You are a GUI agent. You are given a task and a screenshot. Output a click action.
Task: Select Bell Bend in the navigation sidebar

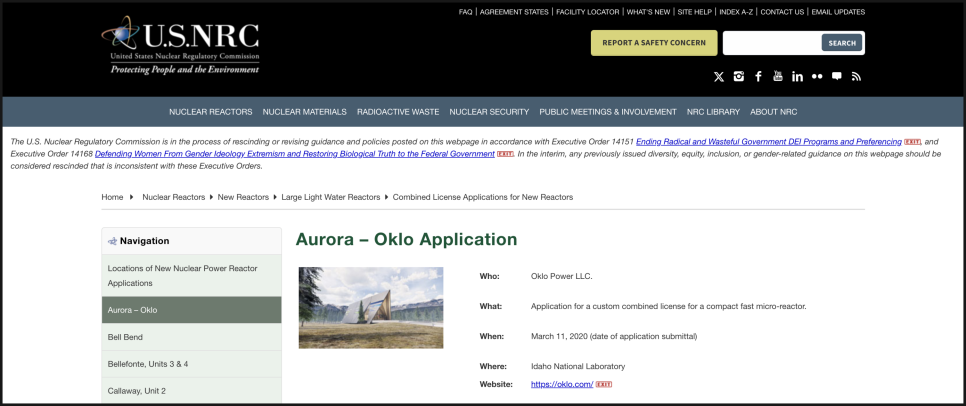click(x=192, y=337)
